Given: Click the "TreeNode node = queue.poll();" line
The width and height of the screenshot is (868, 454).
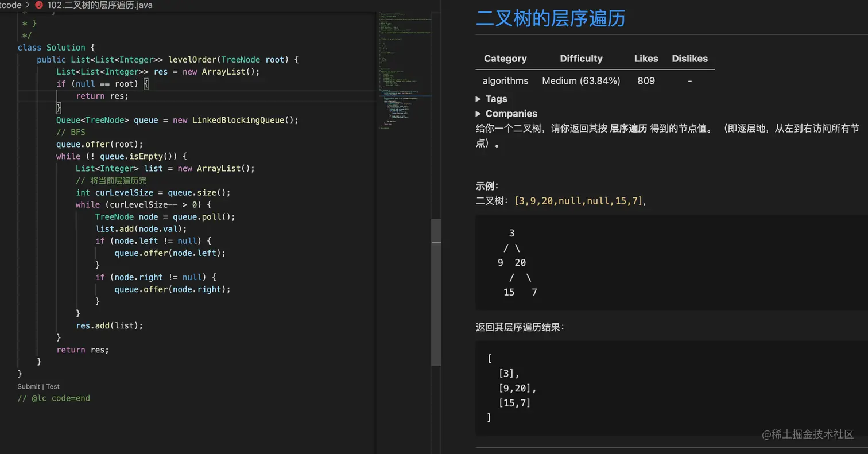Looking at the screenshot, I should [165, 216].
